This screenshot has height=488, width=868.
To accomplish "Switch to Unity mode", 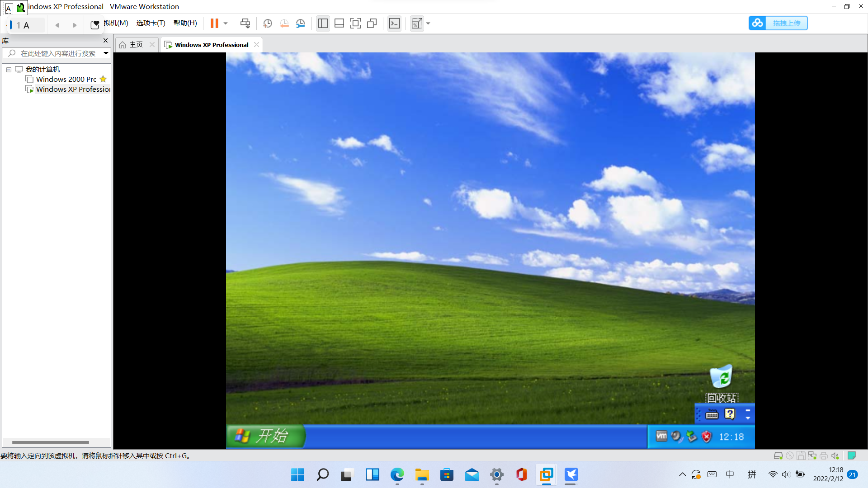I will pyautogui.click(x=372, y=23).
